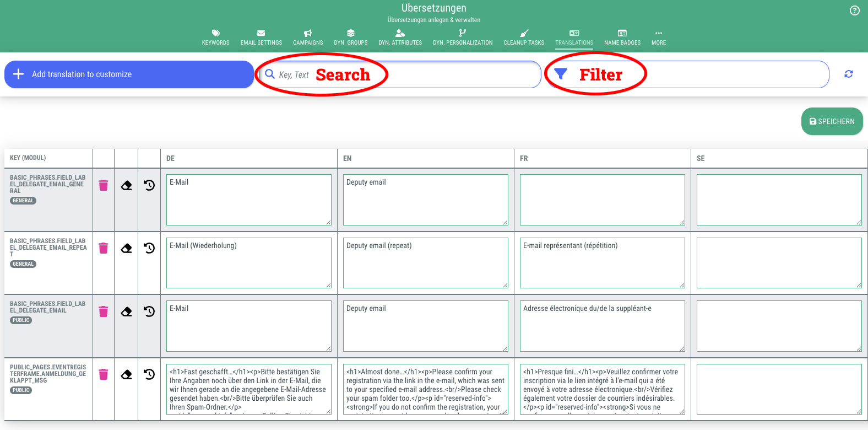Image resolution: width=868 pixels, height=430 pixels.
Task: Click Add translation to customize button
Action: [x=129, y=74]
